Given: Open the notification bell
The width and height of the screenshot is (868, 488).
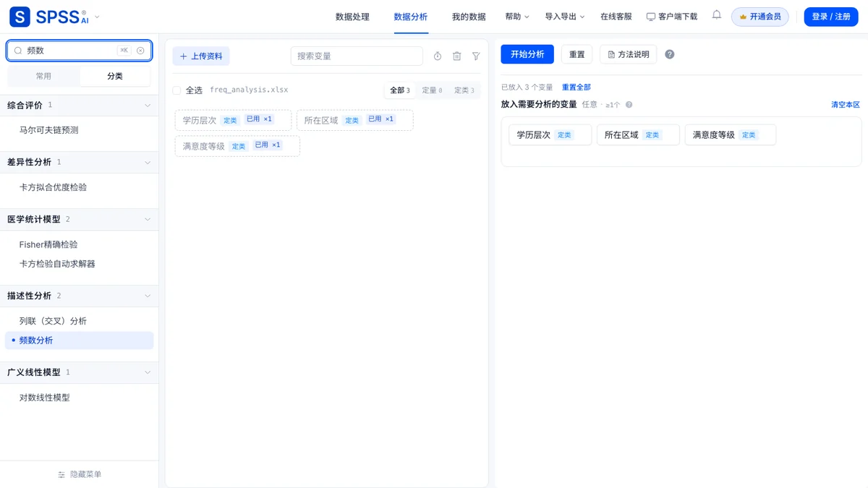Looking at the screenshot, I should click(717, 15).
